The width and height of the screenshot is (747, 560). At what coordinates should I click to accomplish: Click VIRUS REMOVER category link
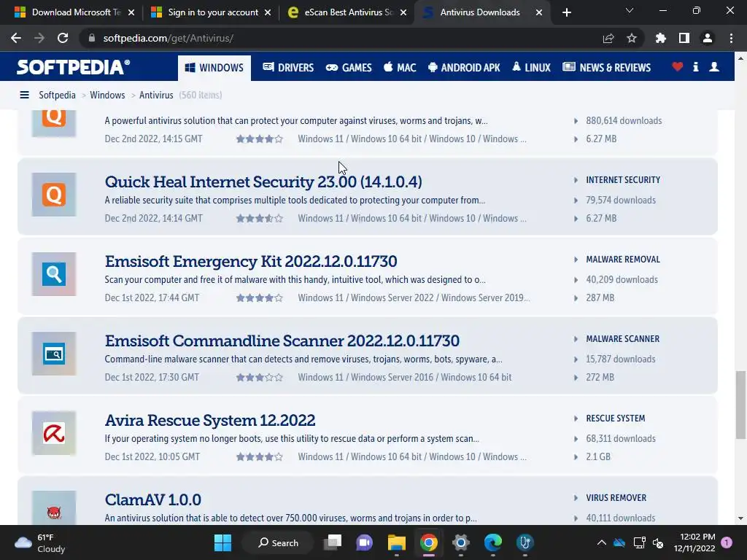[x=616, y=498]
